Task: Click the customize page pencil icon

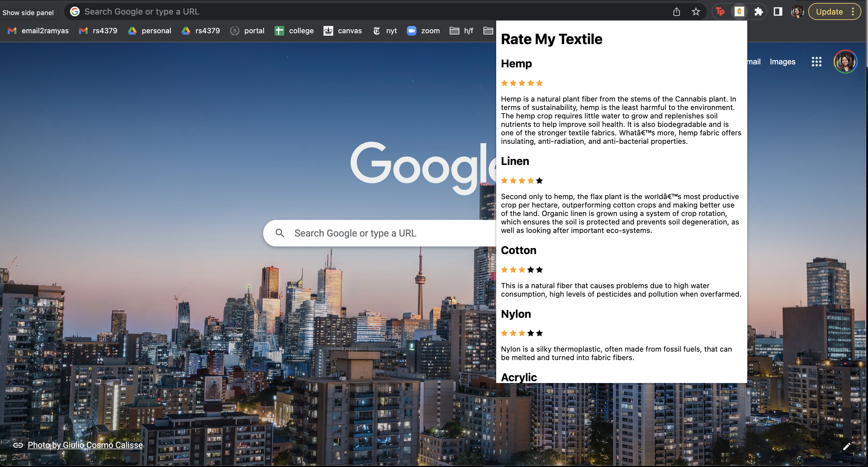Action: (x=847, y=446)
